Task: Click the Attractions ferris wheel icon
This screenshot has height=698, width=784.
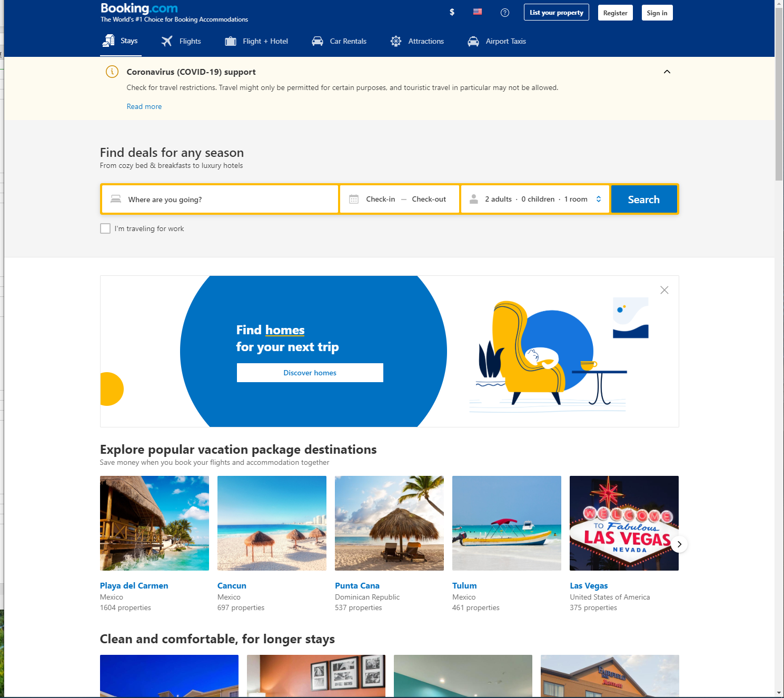Action: (x=396, y=41)
